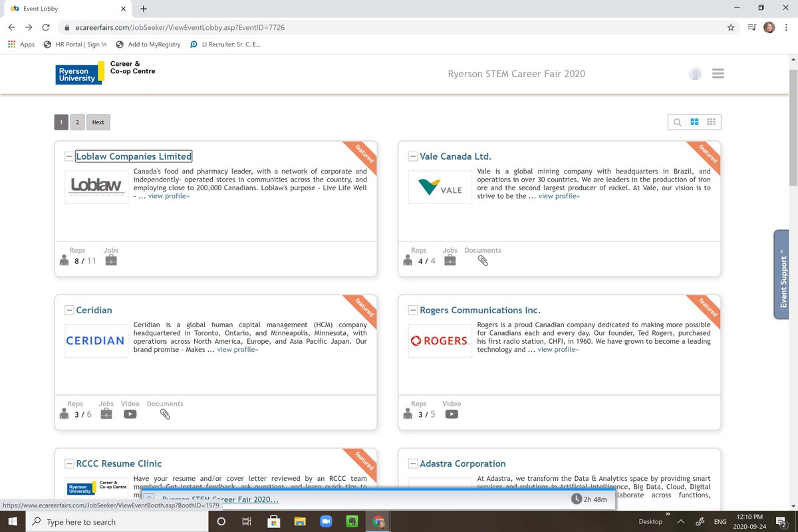798x532 pixels.
Task: Open File Explorer from the taskbar
Action: [300, 521]
